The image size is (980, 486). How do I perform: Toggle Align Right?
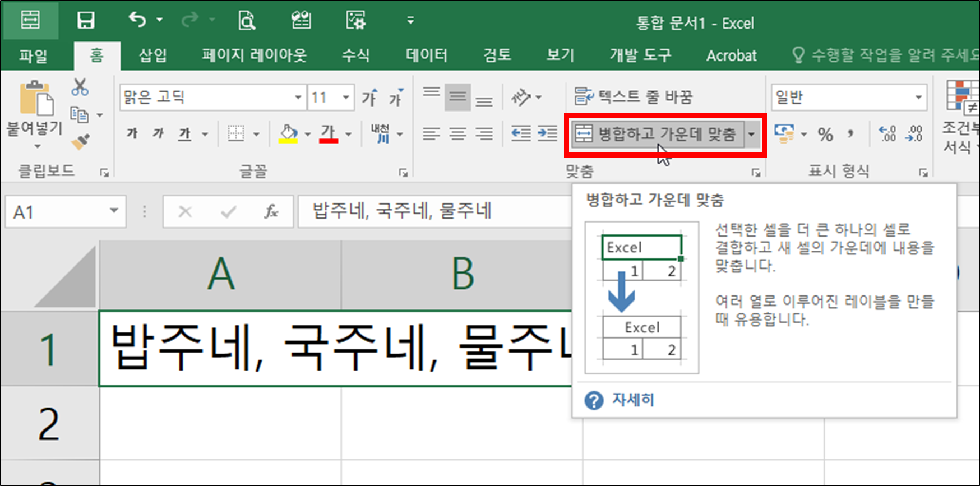pos(484,134)
